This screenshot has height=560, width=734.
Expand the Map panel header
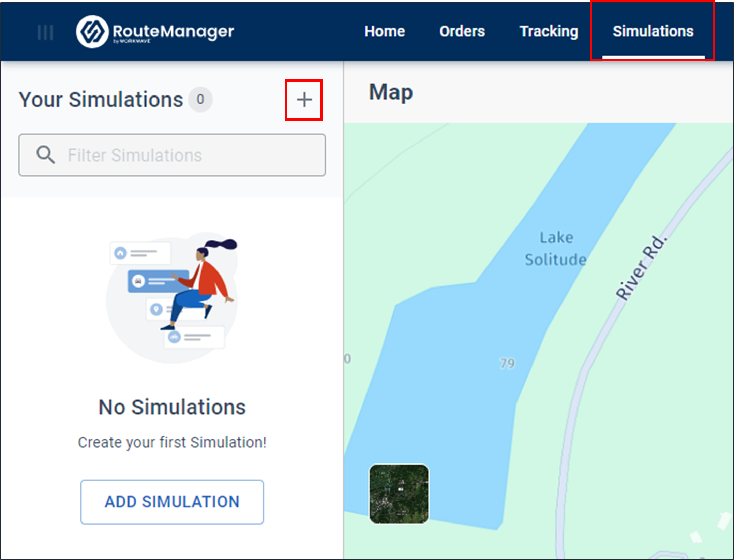point(391,91)
